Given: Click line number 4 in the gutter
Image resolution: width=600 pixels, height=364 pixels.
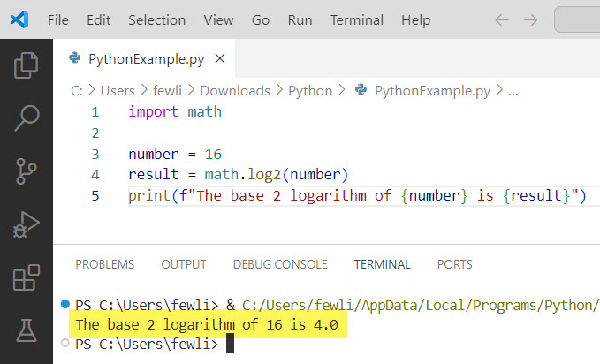Looking at the screenshot, I should pyautogui.click(x=95, y=175).
